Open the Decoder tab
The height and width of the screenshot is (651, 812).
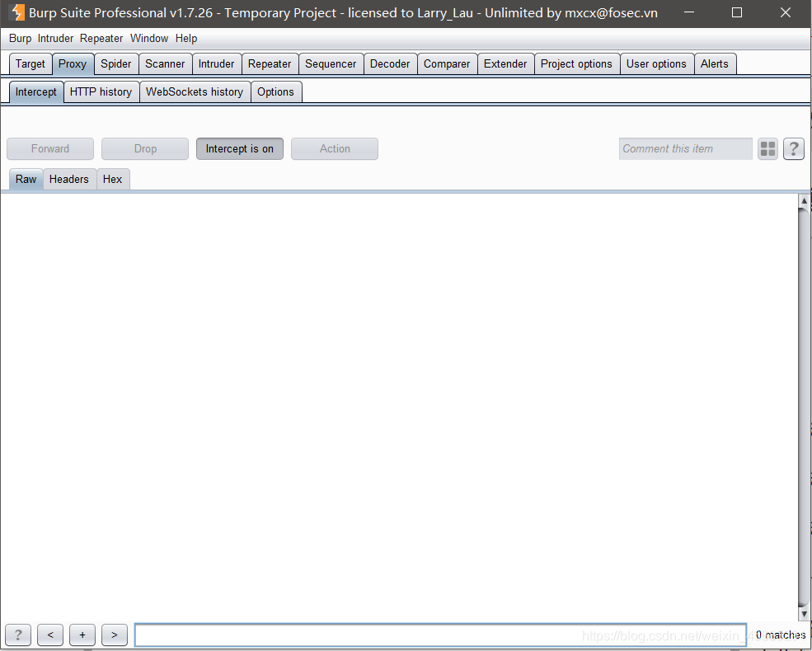click(x=390, y=64)
